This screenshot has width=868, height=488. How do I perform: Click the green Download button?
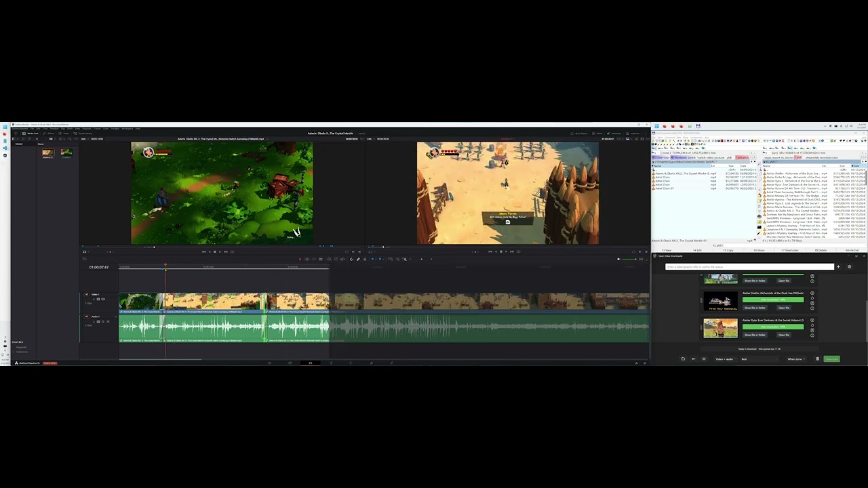831,359
